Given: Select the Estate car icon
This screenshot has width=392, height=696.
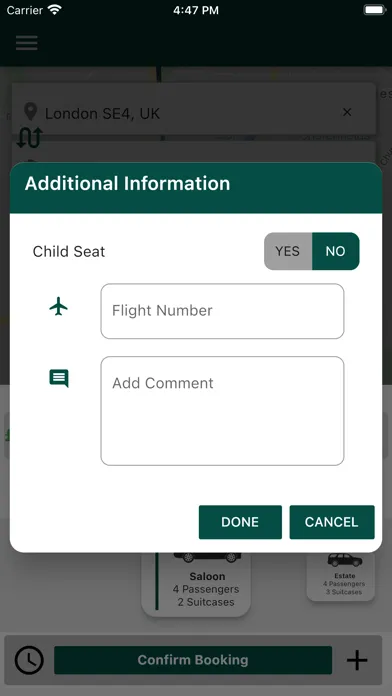Looking at the screenshot, I should pyautogui.click(x=345, y=560).
